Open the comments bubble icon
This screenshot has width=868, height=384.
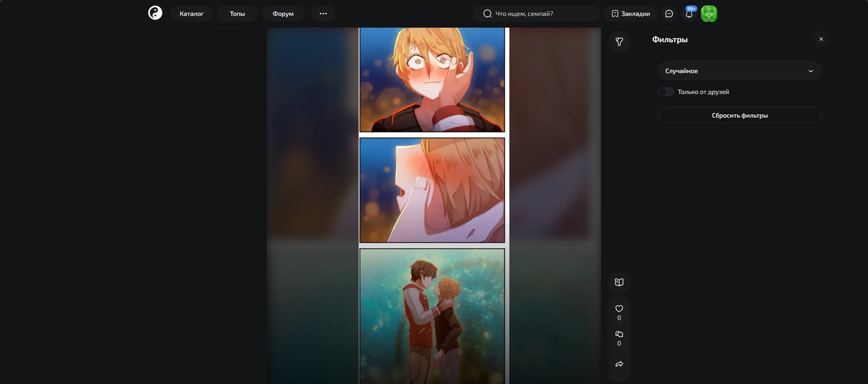point(619,334)
